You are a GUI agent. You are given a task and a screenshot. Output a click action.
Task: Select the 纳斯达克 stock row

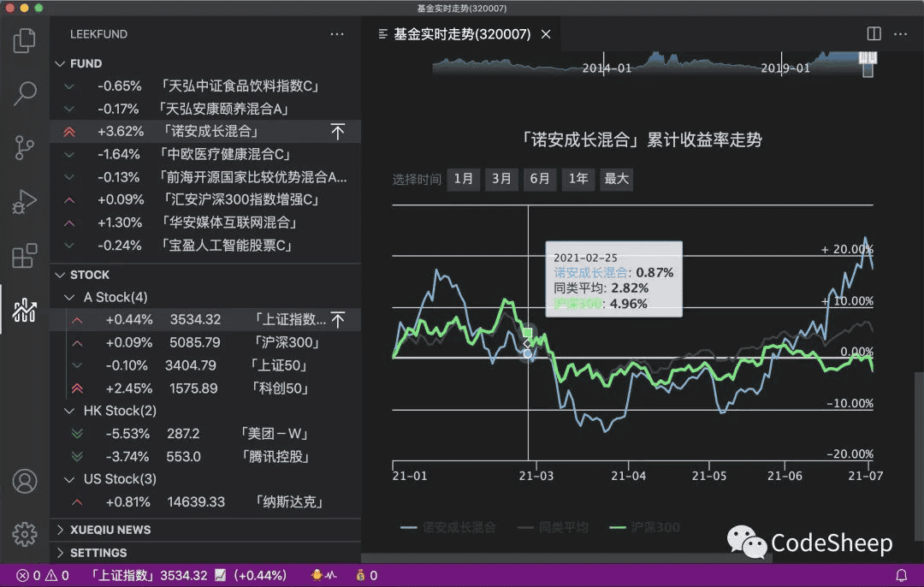(205, 502)
